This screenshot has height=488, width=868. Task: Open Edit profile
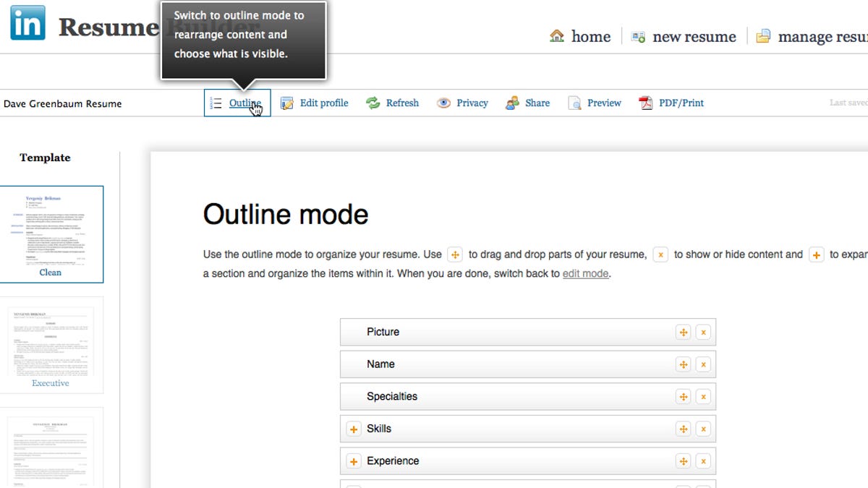[324, 103]
